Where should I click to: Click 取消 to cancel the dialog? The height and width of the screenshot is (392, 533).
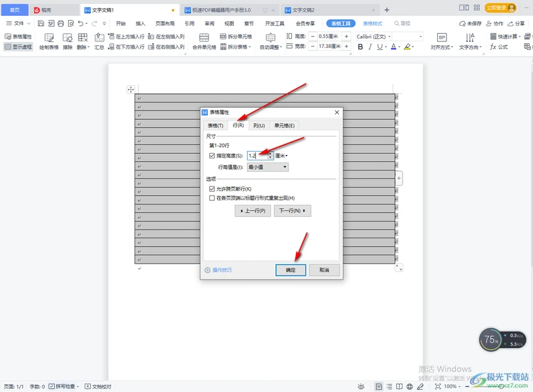[324, 270]
